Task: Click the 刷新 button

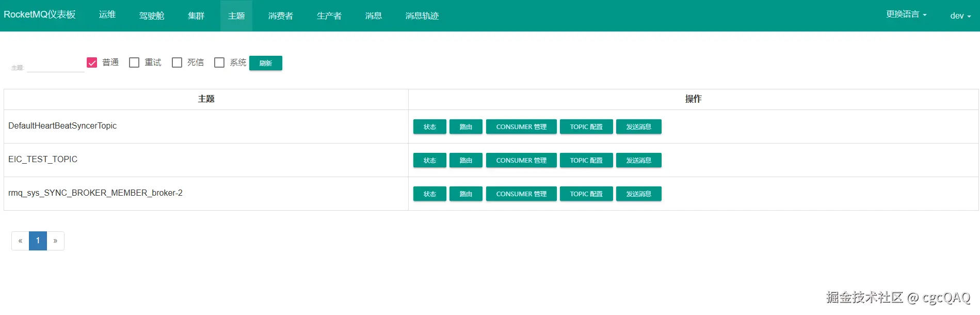Action: tap(266, 63)
